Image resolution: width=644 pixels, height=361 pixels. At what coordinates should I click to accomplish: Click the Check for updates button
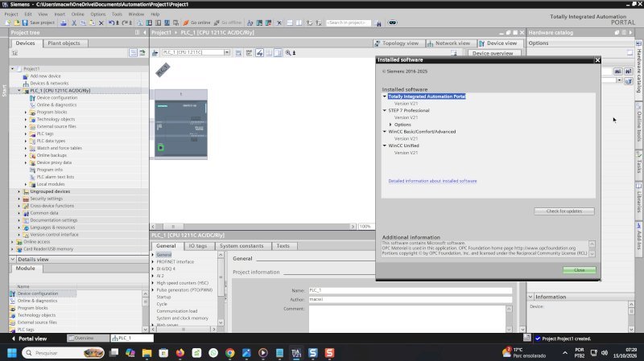[x=564, y=211]
